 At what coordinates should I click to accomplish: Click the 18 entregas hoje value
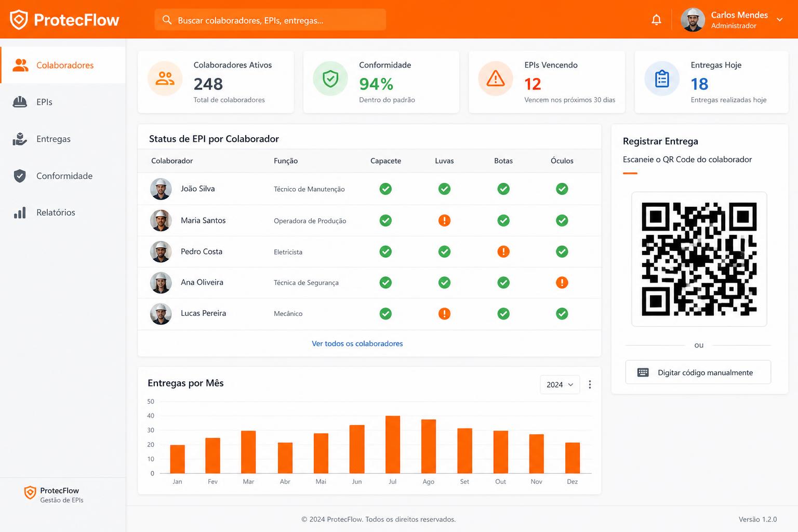[699, 84]
